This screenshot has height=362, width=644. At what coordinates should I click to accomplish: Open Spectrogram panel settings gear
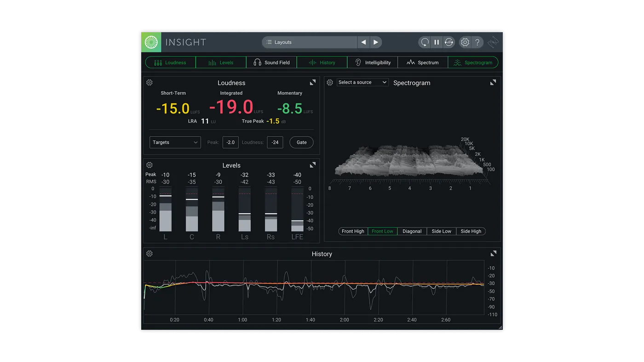pyautogui.click(x=330, y=83)
